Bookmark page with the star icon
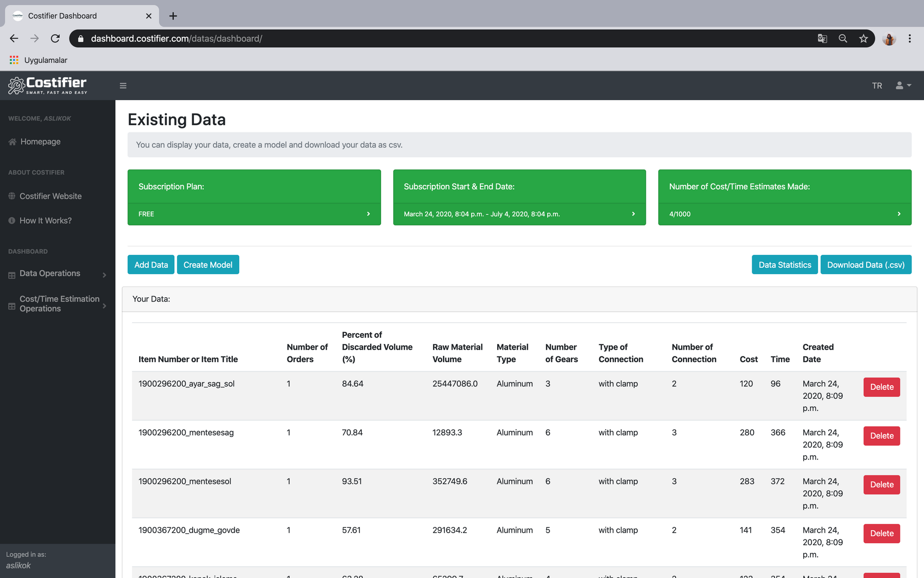Screen dimensions: 924x578 (x=863, y=39)
